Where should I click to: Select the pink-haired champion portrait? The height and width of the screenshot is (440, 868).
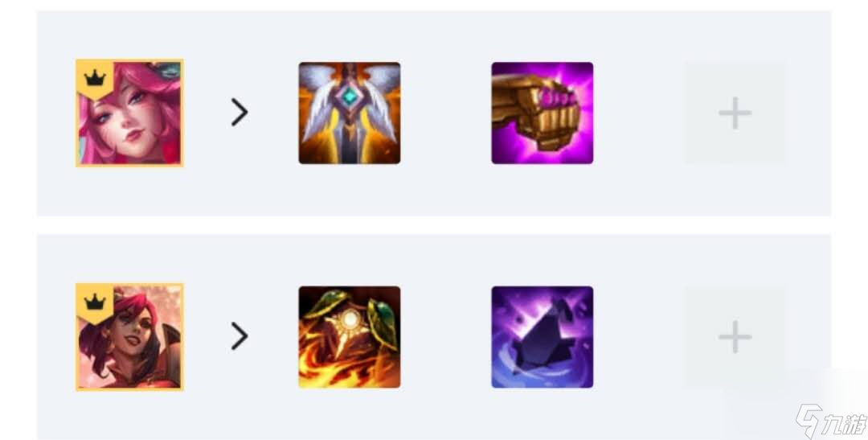[129, 113]
